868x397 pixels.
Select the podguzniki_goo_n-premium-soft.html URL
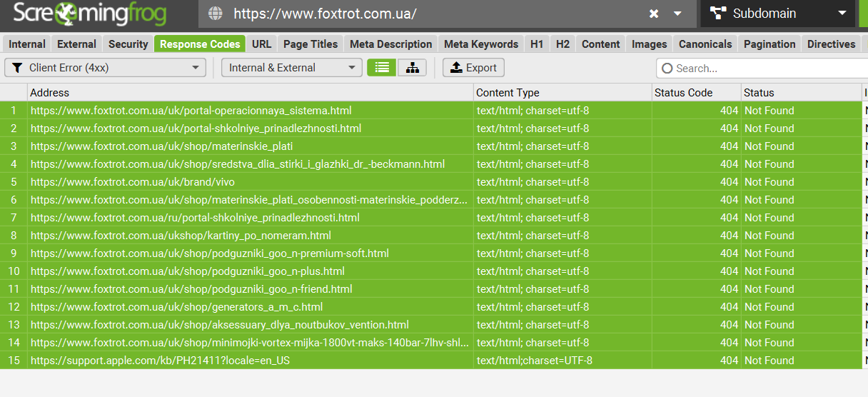[209, 253]
